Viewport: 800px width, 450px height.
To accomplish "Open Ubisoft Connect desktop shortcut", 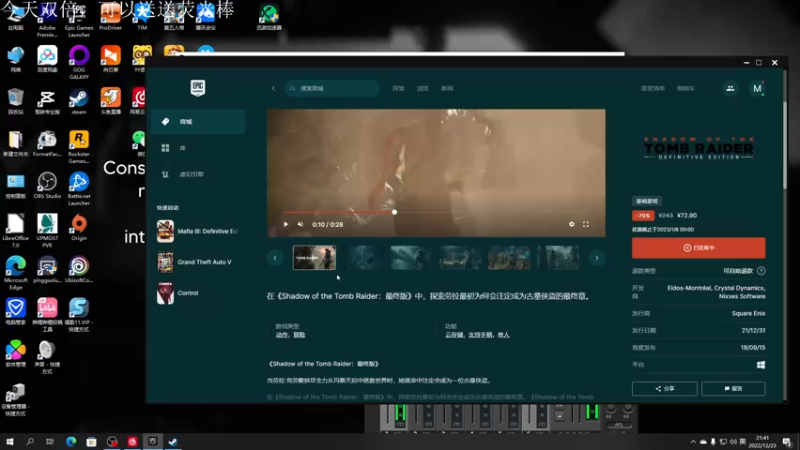I will [x=79, y=269].
